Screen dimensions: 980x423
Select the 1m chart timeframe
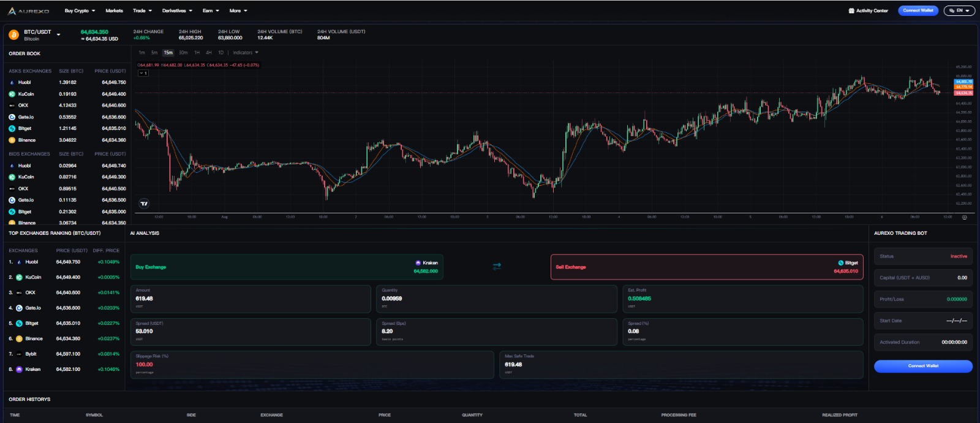pyautogui.click(x=141, y=53)
